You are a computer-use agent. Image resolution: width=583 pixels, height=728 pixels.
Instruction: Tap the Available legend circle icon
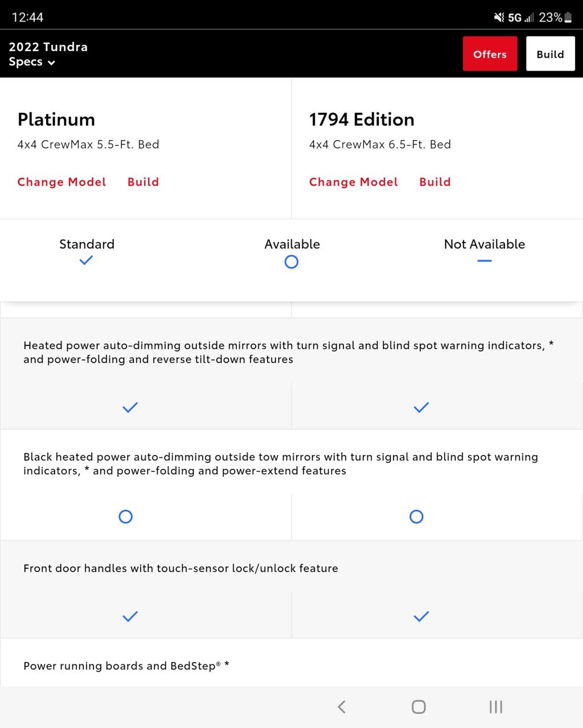tap(291, 262)
